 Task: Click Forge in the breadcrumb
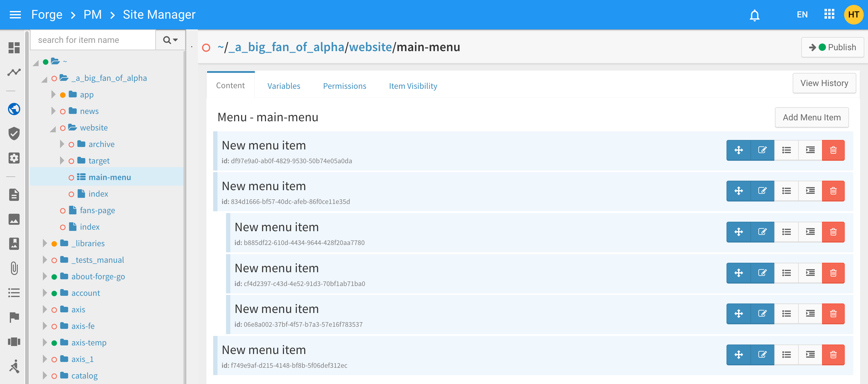click(47, 14)
